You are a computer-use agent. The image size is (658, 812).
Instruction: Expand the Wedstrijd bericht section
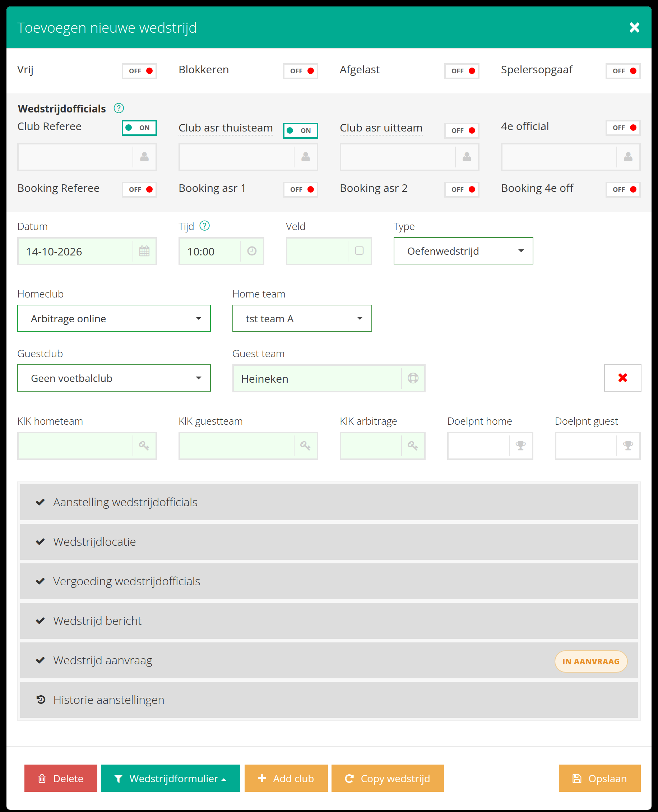(329, 621)
